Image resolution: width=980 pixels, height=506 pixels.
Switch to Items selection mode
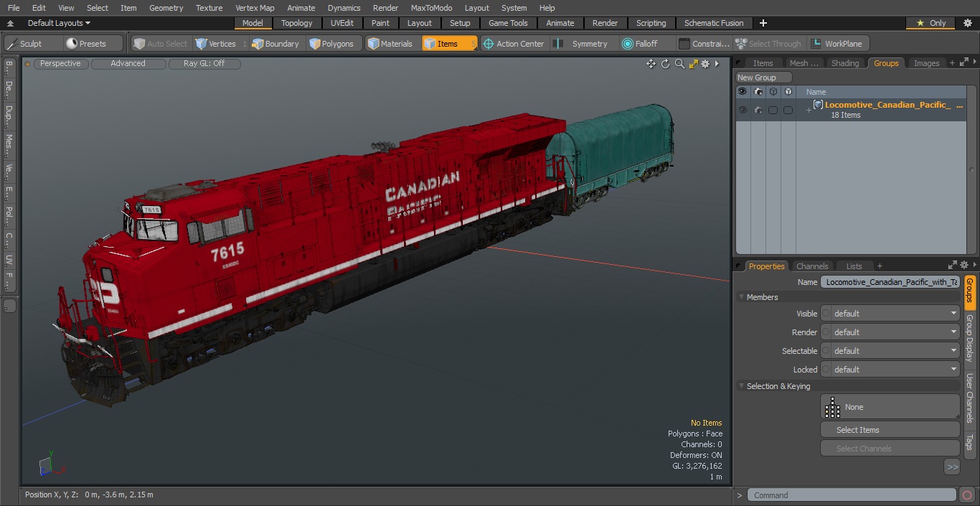tap(449, 44)
